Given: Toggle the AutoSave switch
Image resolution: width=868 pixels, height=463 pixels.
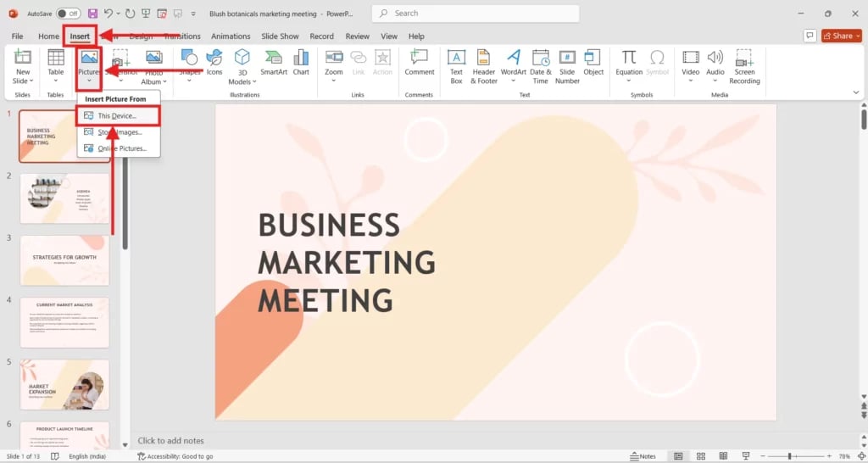Looking at the screenshot, I should coord(68,14).
